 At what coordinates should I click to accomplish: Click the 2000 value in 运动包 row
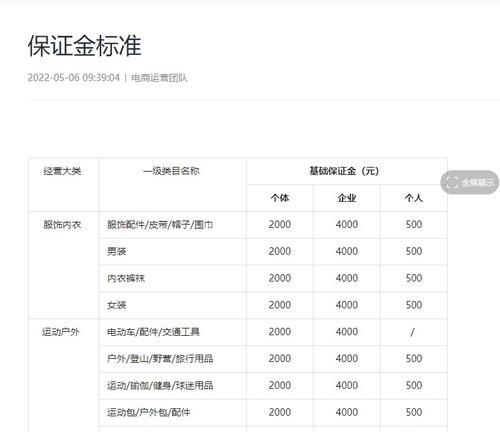[x=280, y=412]
